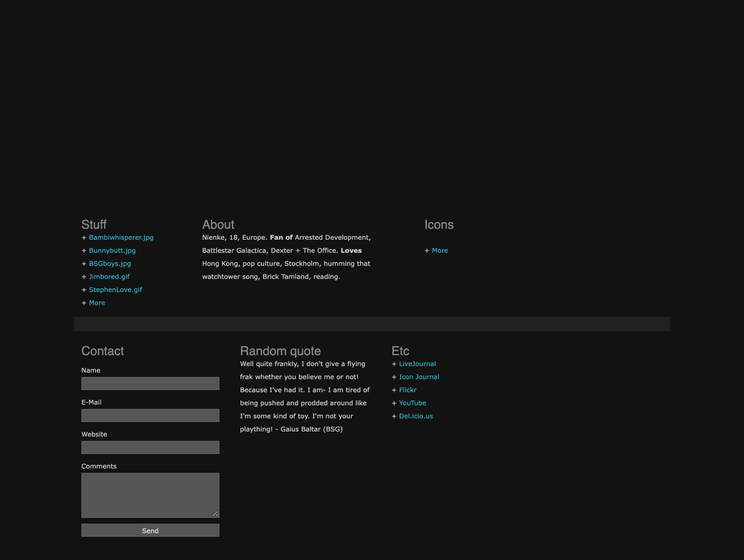The width and height of the screenshot is (744, 560).
Task: Click the bold 'Loves' text
Action: (351, 251)
